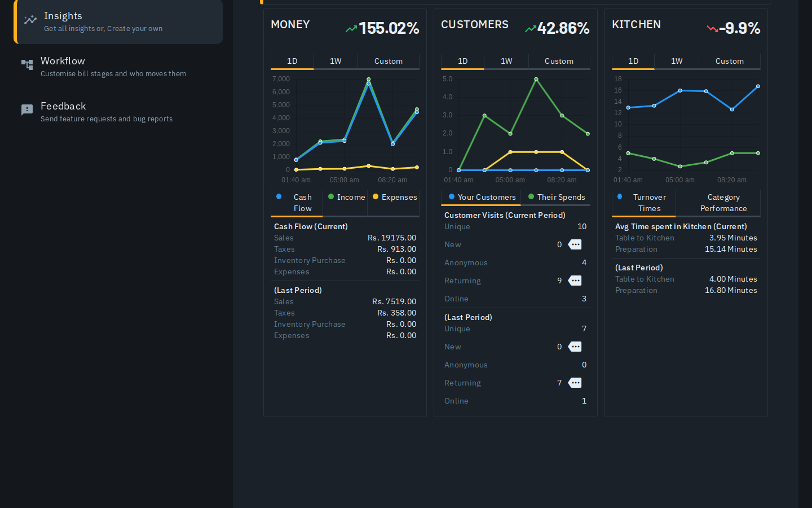Viewport: 812px width, 508px height.
Task: Click Customer Visits (Current Period) heading
Action: [x=505, y=215]
